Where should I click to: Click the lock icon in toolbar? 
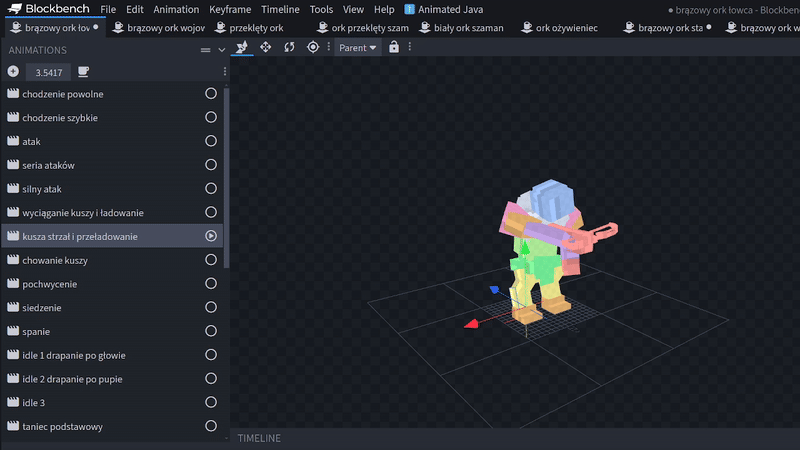pyautogui.click(x=394, y=47)
